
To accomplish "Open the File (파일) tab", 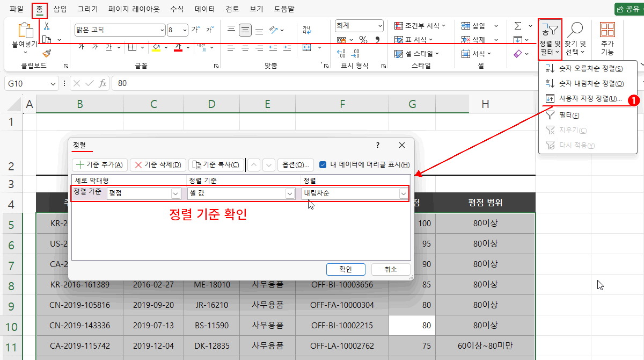I will 16,9.
